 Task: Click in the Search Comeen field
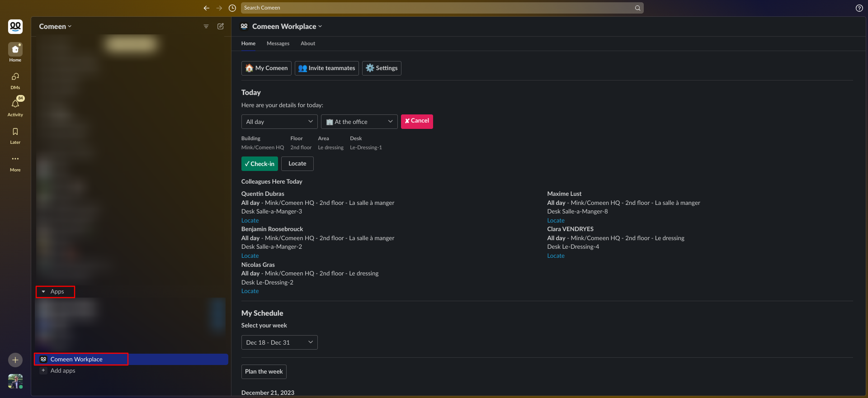442,8
